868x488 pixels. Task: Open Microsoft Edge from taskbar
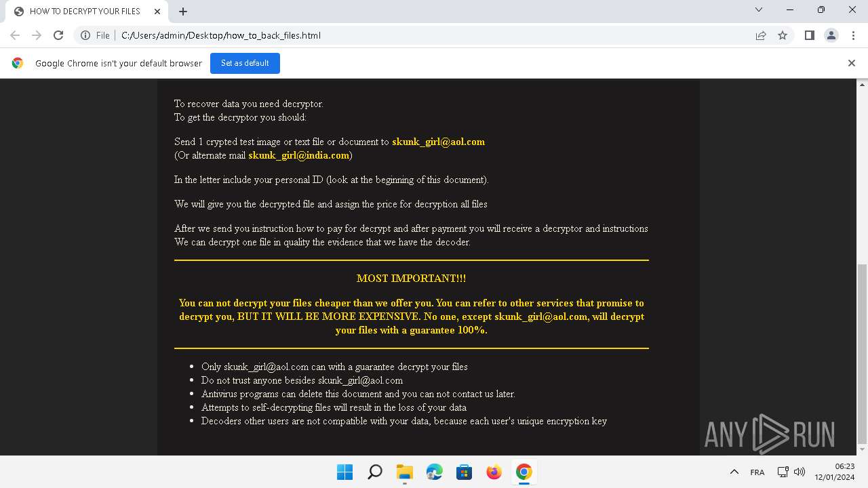[434, 472]
